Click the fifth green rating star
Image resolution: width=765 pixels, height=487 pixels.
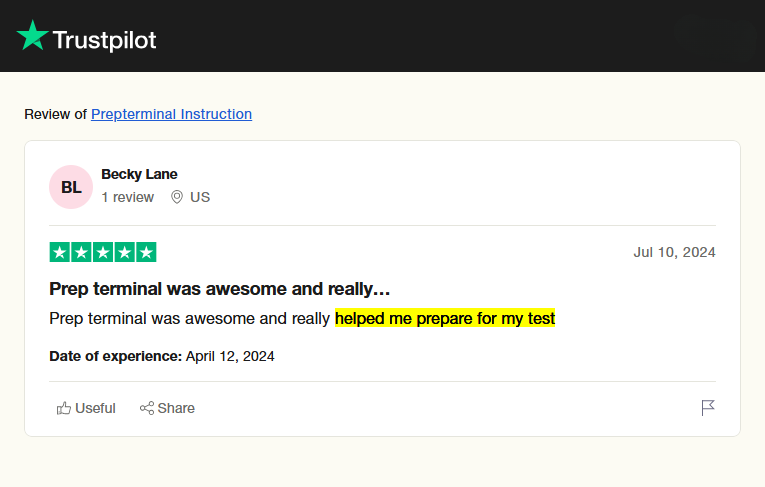(146, 252)
